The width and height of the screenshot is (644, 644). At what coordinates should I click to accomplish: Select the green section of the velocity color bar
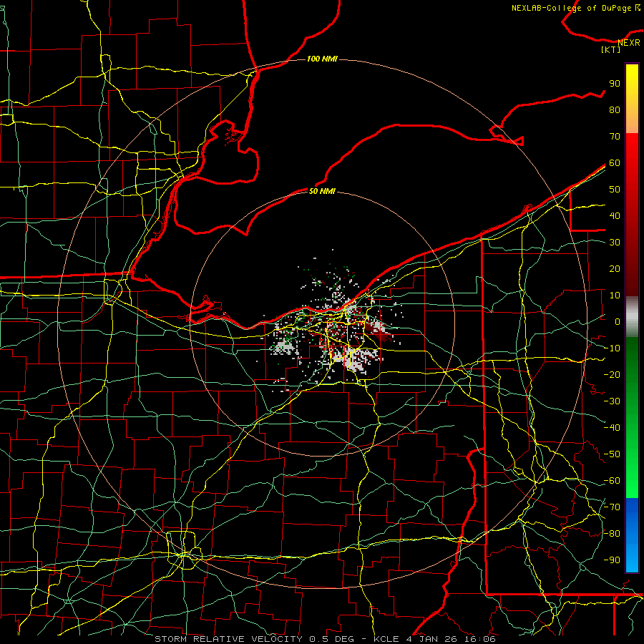pos(632,418)
